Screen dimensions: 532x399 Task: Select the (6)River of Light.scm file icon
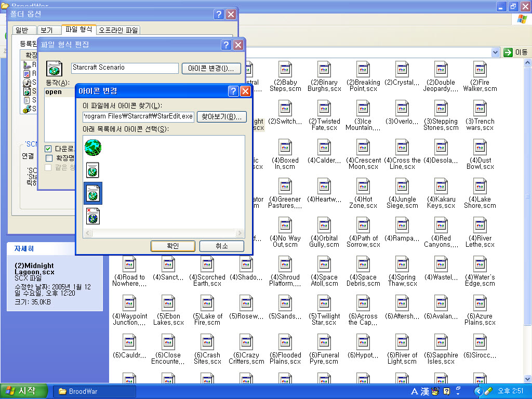402,343
